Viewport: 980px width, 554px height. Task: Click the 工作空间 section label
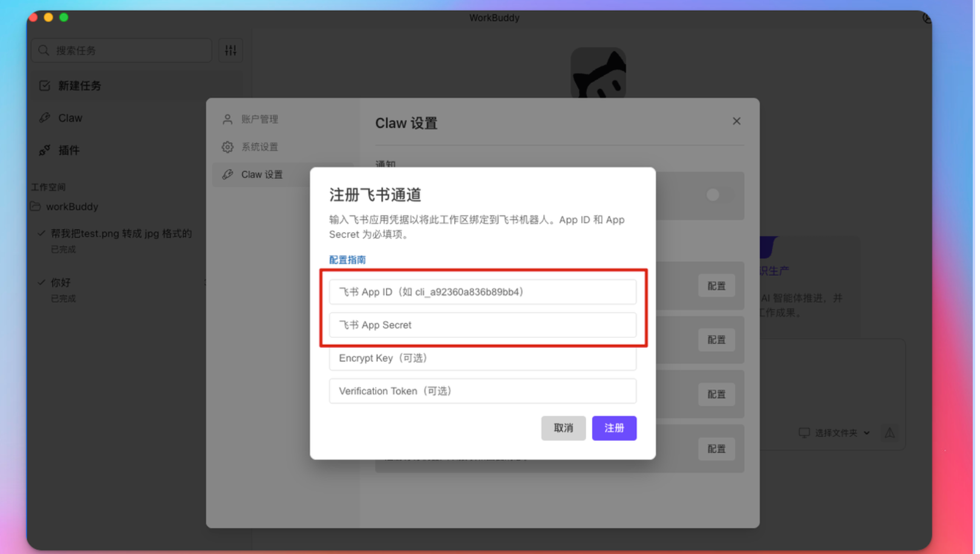point(48,188)
